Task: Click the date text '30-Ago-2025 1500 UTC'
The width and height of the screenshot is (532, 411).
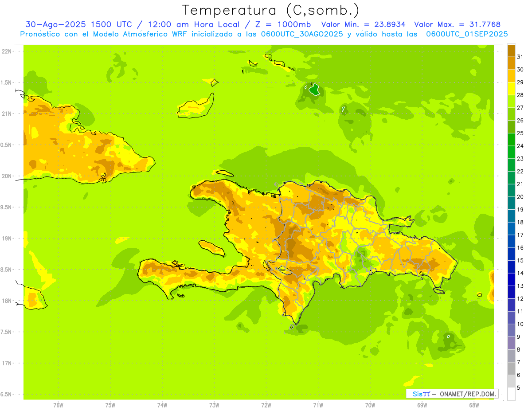Action: point(78,24)
